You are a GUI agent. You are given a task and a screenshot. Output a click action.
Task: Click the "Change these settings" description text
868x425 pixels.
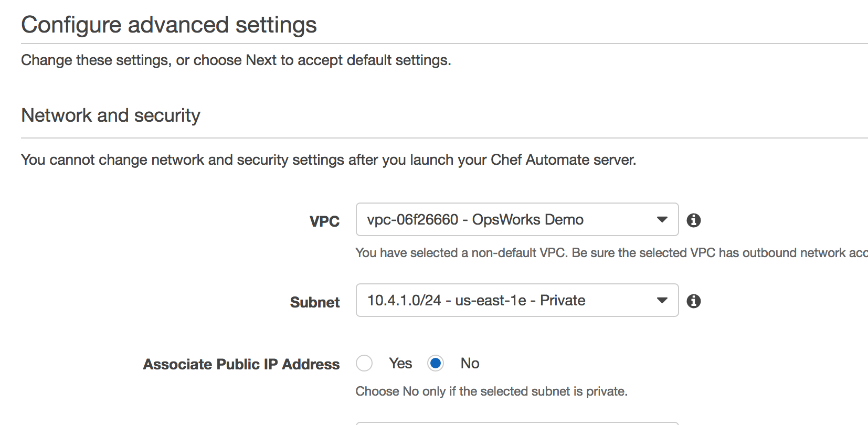click(236, 60)
